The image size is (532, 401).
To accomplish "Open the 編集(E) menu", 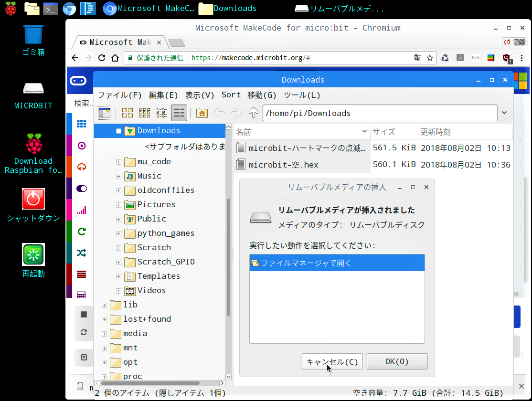I will tap(163, 95).
